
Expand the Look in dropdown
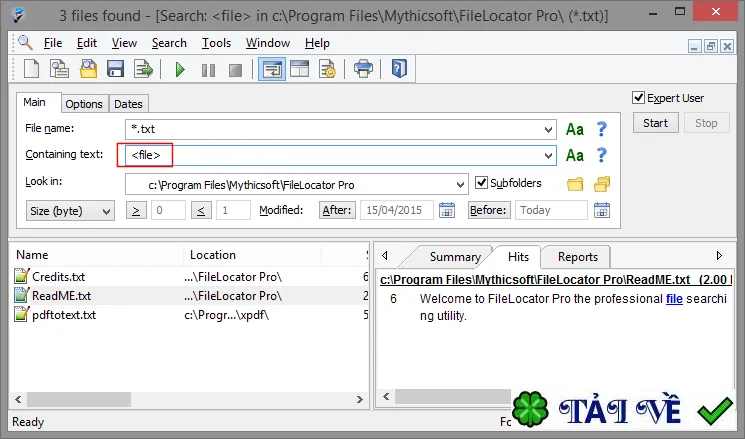click(x=460, y=184)
